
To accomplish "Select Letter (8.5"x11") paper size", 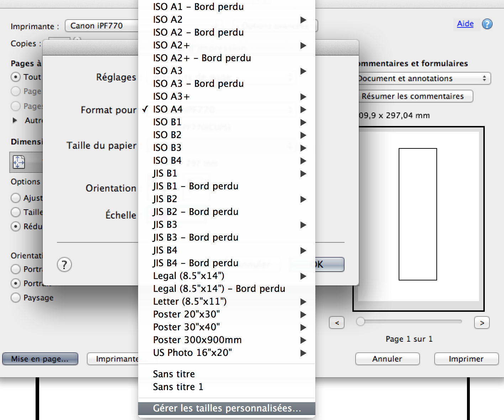I will point(190,301).
